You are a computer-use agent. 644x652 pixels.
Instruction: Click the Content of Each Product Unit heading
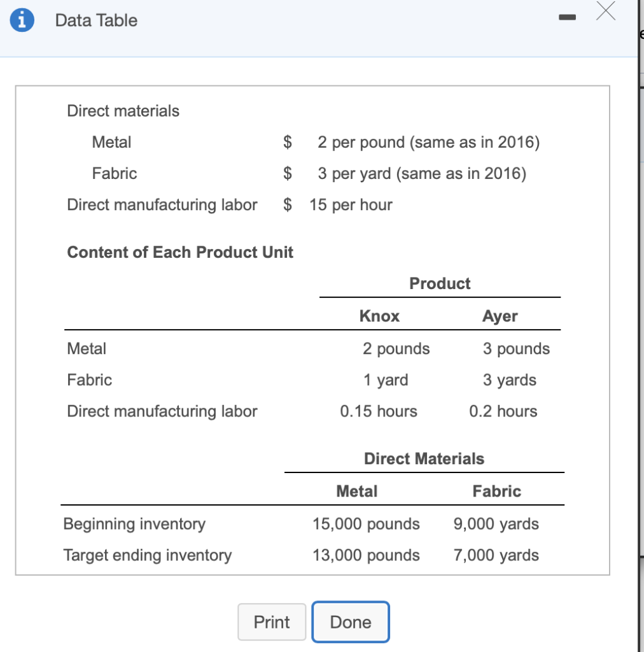click(180, 252)
